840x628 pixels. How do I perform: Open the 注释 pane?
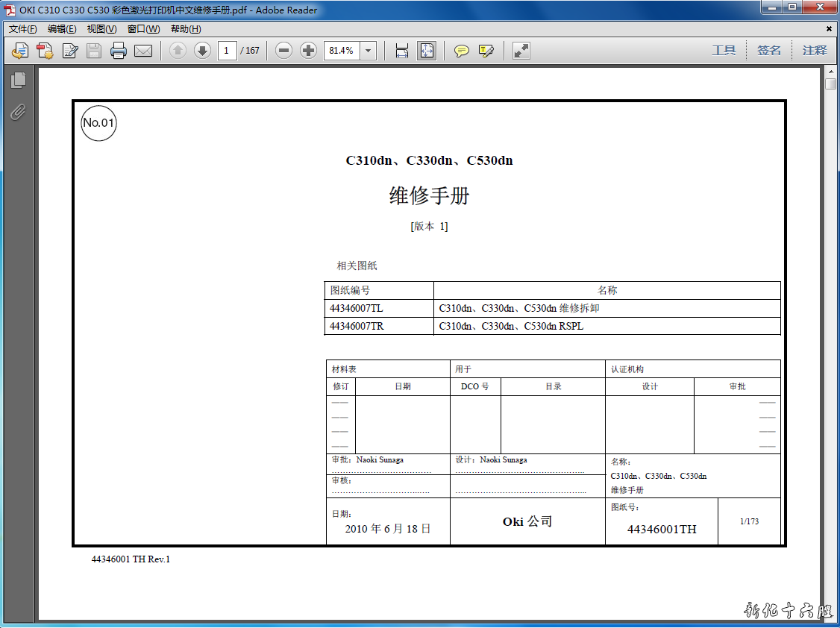pyautogui.click(x=815, y=51)
